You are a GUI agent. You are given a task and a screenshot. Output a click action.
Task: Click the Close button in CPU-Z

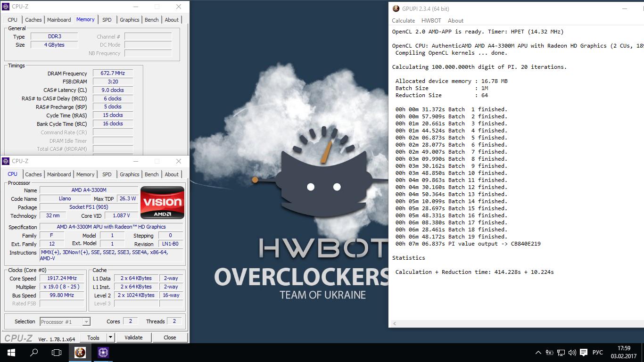170,337
